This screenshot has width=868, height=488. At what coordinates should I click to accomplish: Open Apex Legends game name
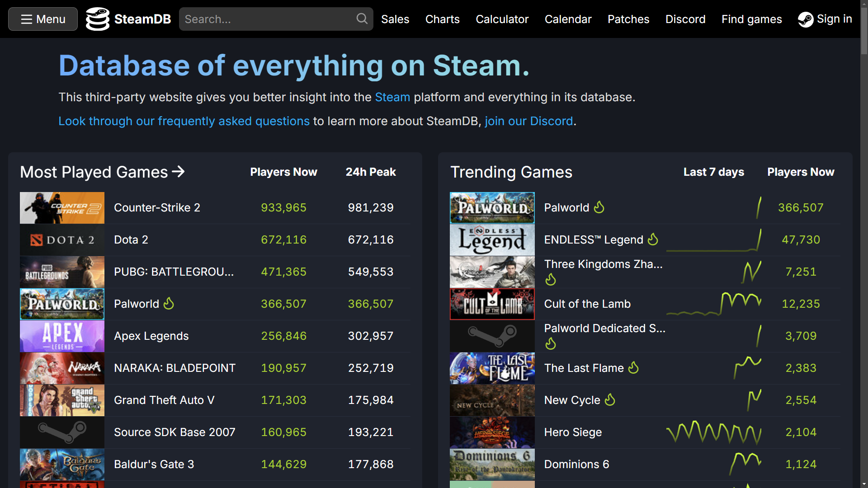(151, 336)
